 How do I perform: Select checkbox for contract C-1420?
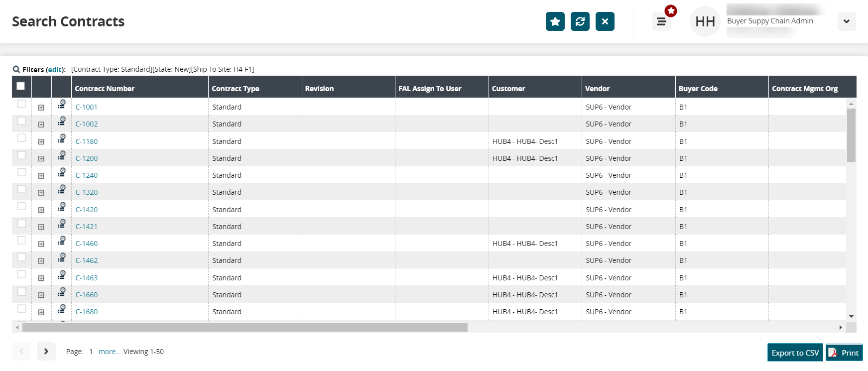click(21, 206)
